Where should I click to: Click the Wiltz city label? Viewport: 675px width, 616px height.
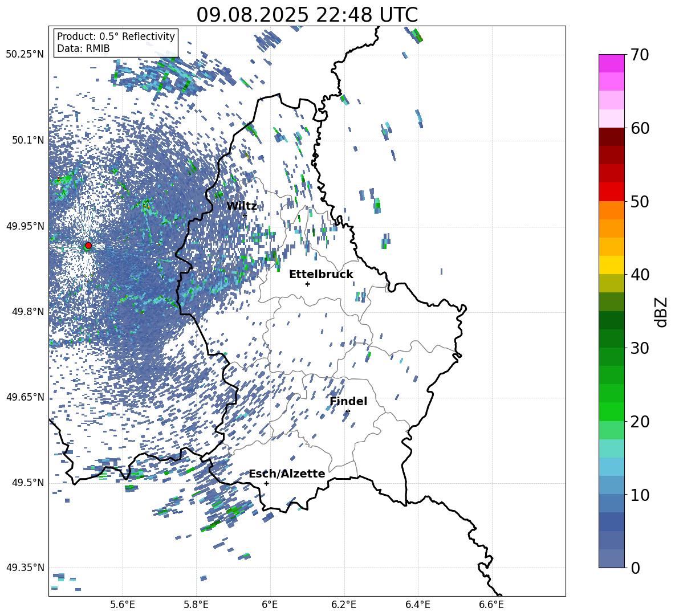(x=242, y=206)
